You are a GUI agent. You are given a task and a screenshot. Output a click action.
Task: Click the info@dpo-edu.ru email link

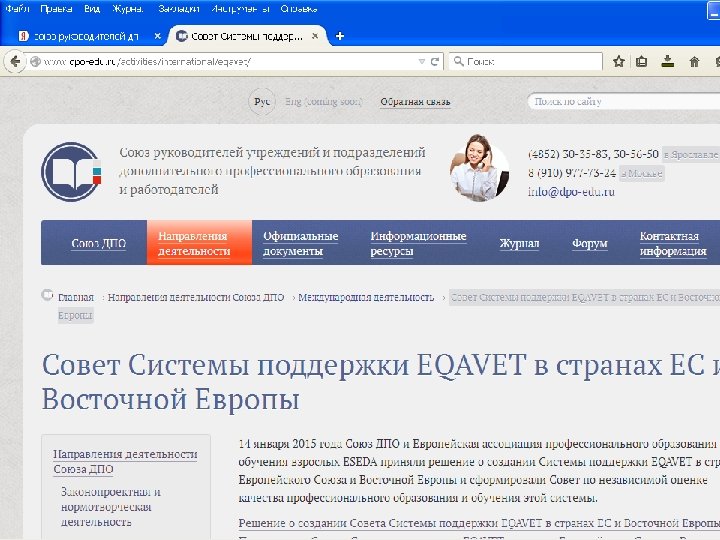[x=571, y=191]
